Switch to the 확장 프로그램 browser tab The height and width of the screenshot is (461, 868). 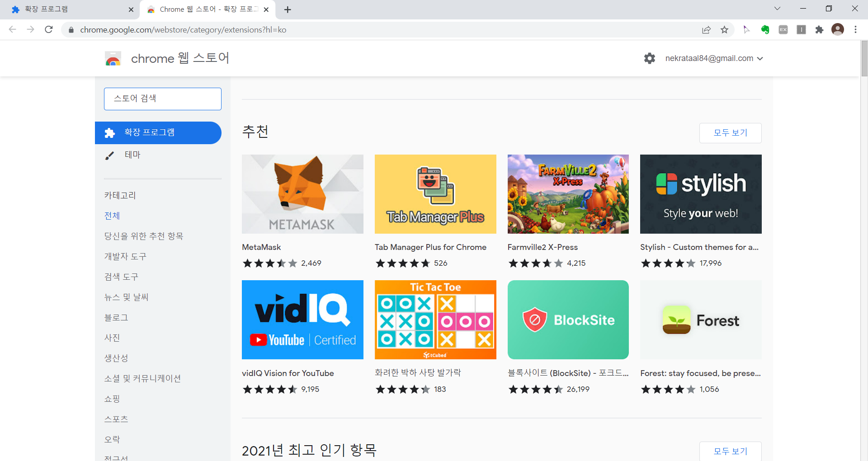pos(70,9)
